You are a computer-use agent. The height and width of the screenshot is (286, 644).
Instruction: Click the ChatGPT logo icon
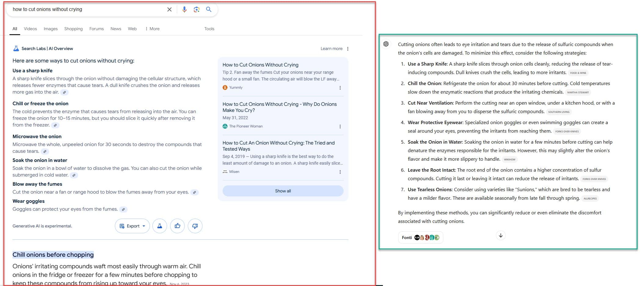point(386,44)
